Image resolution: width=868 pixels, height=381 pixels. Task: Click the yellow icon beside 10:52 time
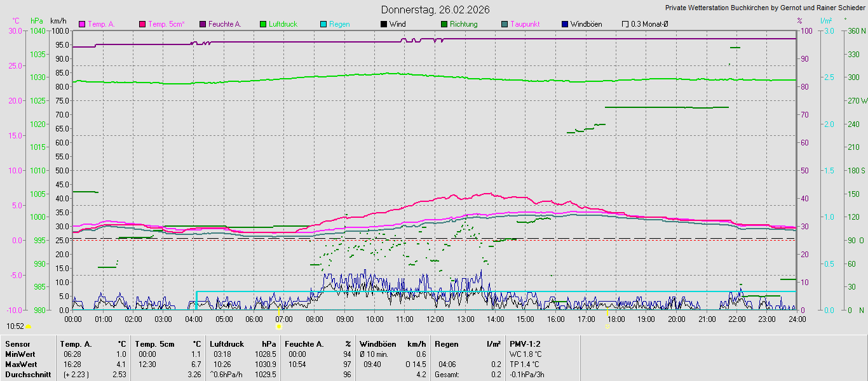point(28,326)
